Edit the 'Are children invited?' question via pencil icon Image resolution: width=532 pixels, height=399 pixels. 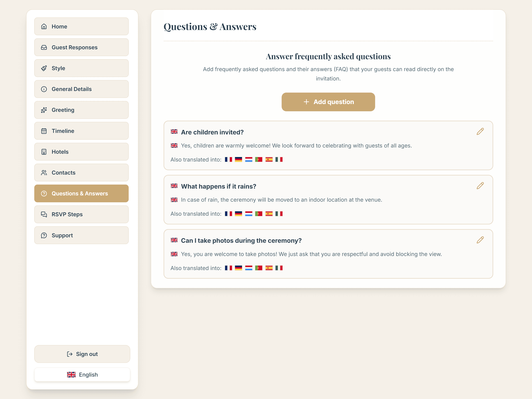[480, 131]
